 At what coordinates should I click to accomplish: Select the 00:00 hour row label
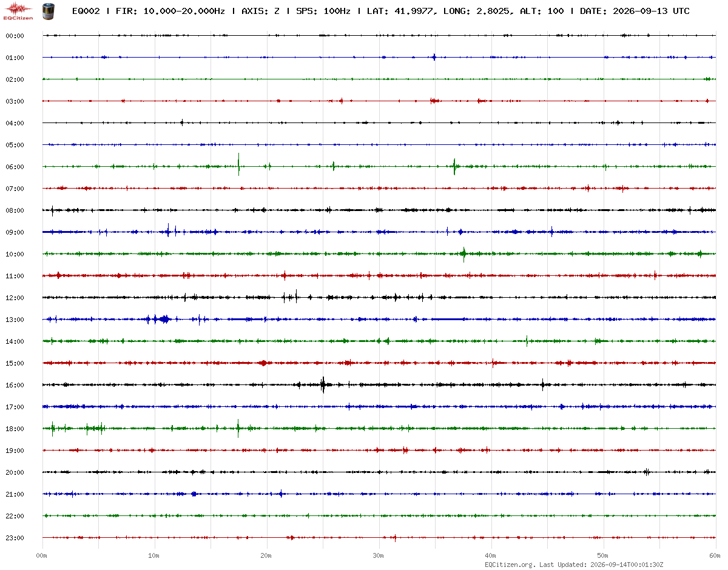(x=15, y=36)
